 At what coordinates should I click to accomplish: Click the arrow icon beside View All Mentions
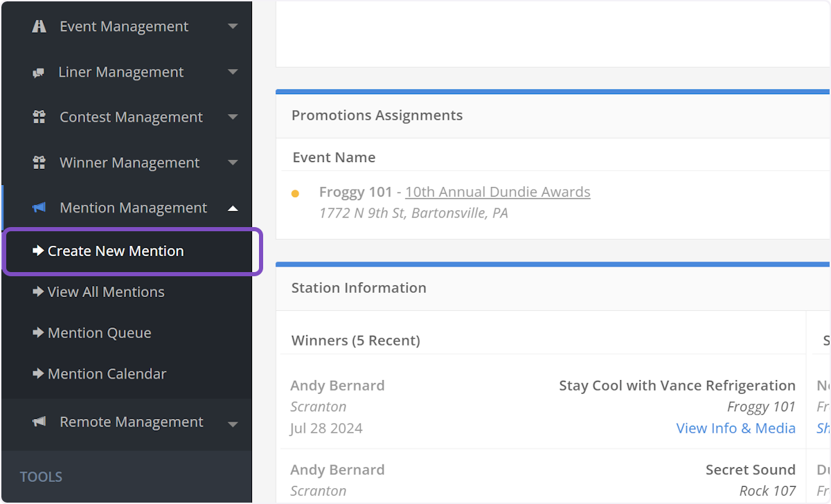coord(38,291)
